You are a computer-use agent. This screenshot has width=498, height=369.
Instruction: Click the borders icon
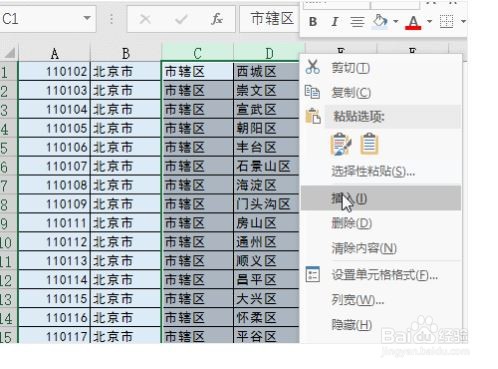point(447,22)
